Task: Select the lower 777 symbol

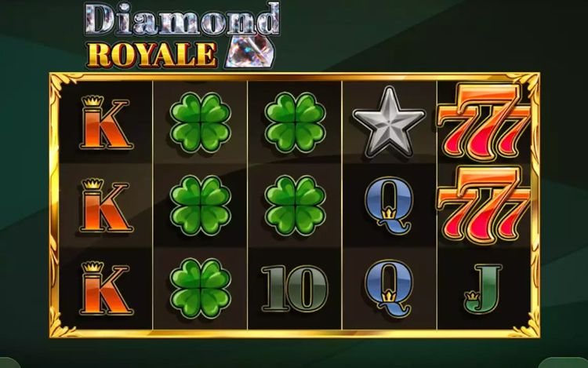Action: [x=485, y=206]
